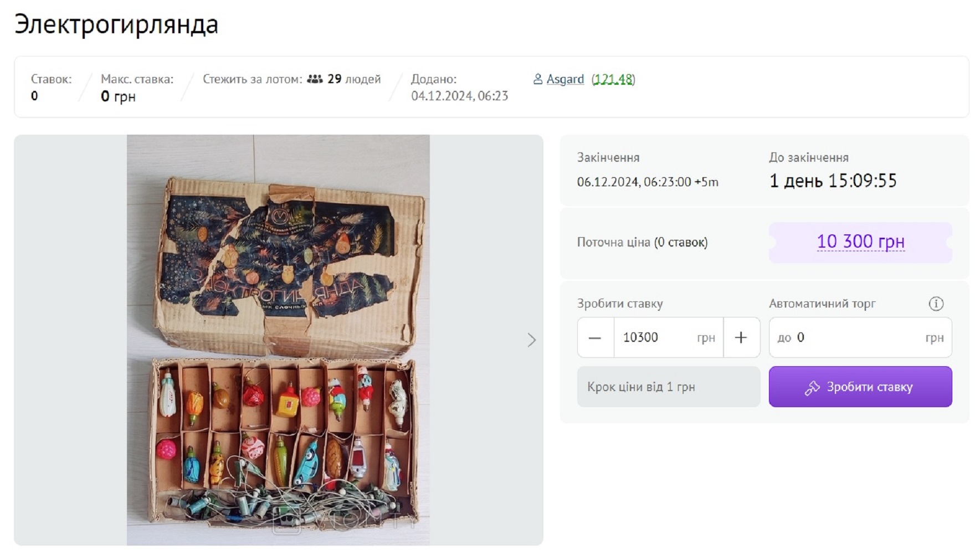Screen dimensions: 980x554
Task: Increase the bid with the plus button
Action: point(741,337)
